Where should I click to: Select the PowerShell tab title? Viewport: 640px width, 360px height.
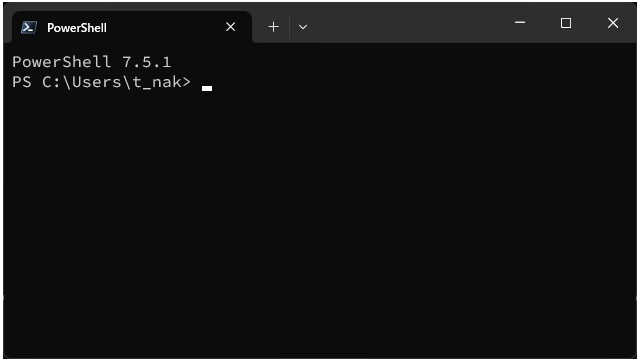[77, 28]
